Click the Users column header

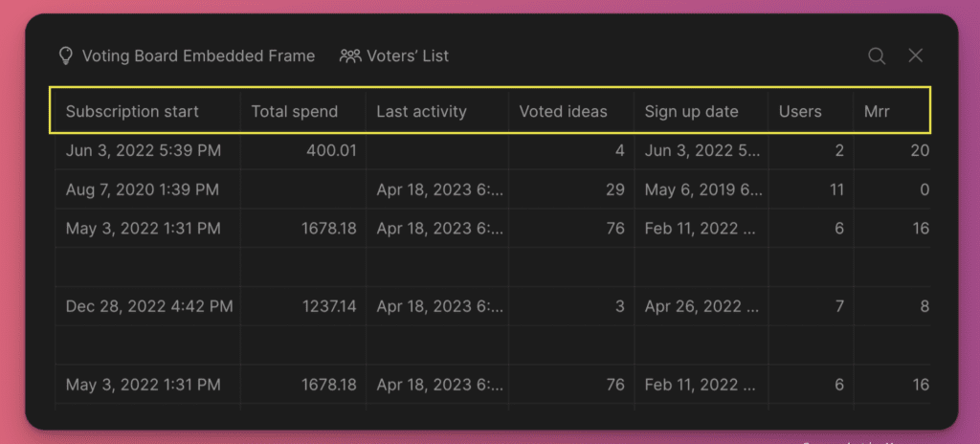click(x=812, y=112)
